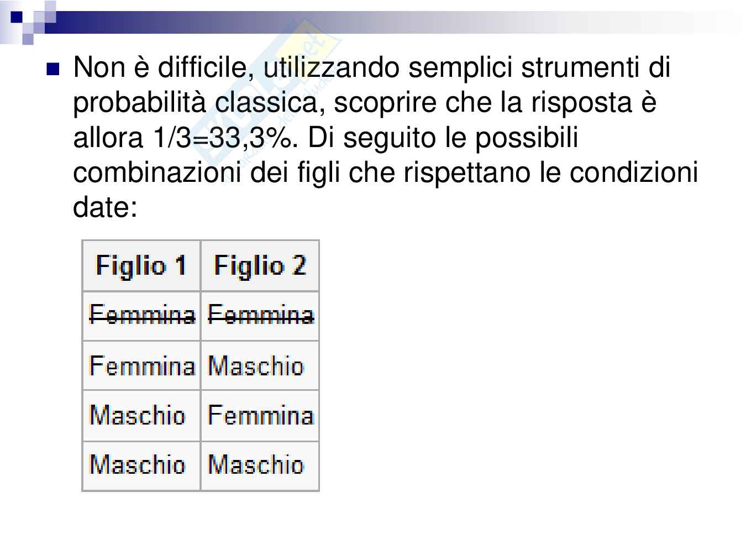746x560 pixels.
Task: Click the words "probabilità classica"
Action: pos(198,103)
